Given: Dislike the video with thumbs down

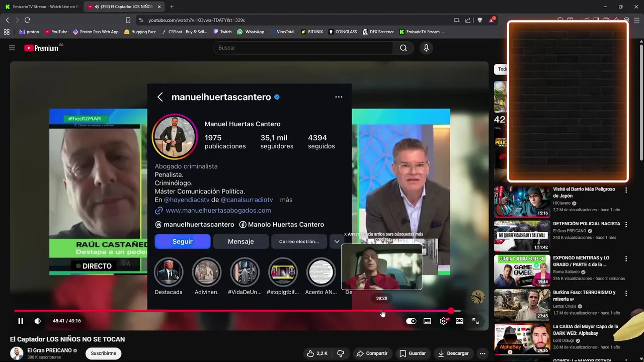Looking at the screenshot, I should pyautogui.click(x=341, y=353).
